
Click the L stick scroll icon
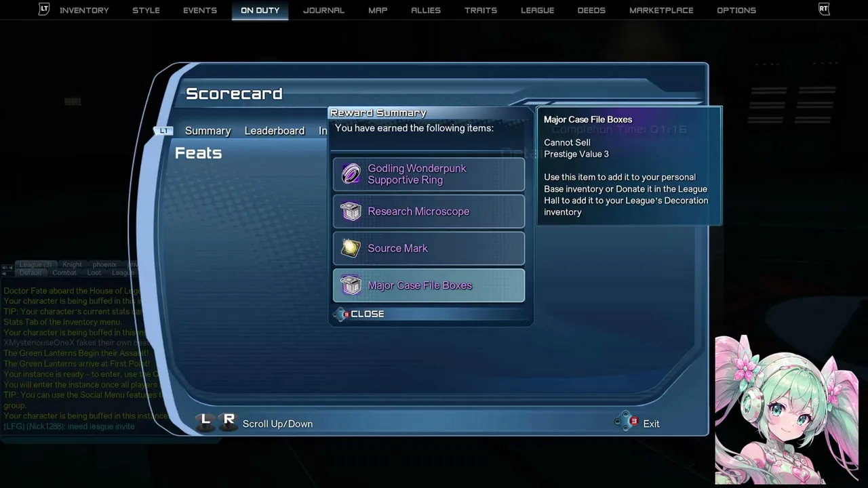point(205,422)
